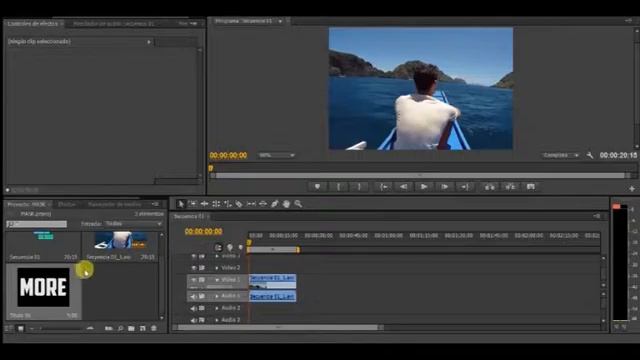Screen dimensions: 640x360
Task: Click the New Item icon
Action: coord(142,328)
